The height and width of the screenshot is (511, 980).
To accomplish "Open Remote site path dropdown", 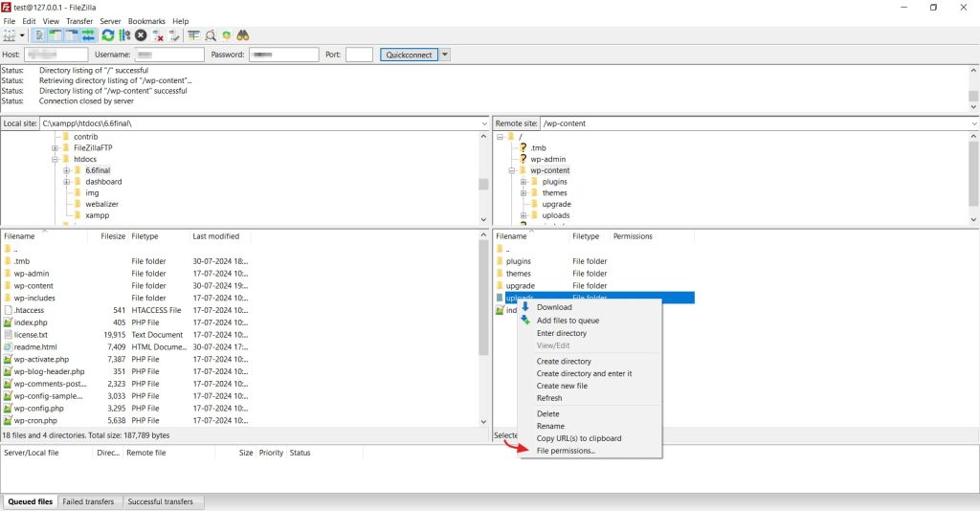I will click(x=973, y=123).
